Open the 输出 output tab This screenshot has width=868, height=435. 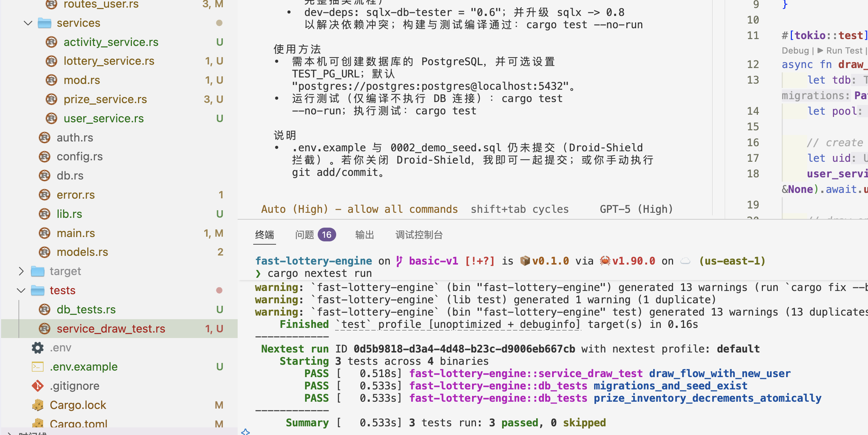coord(364,235)
